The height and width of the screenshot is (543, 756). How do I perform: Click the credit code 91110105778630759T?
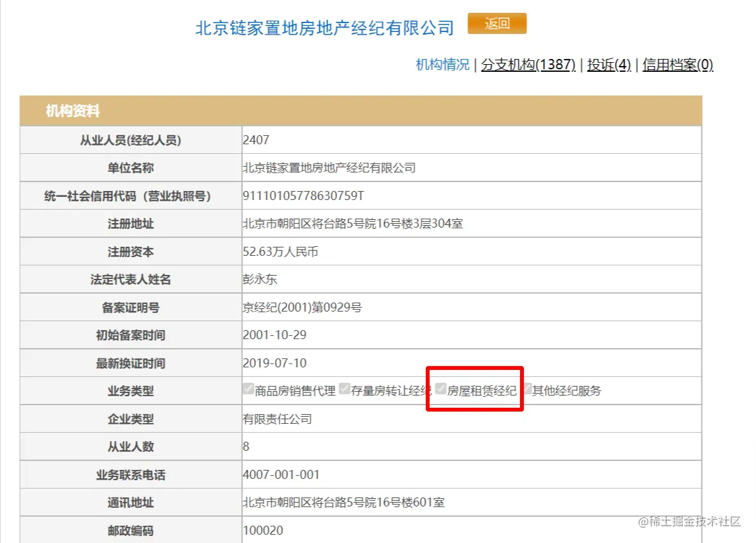[x=303, y=196]
